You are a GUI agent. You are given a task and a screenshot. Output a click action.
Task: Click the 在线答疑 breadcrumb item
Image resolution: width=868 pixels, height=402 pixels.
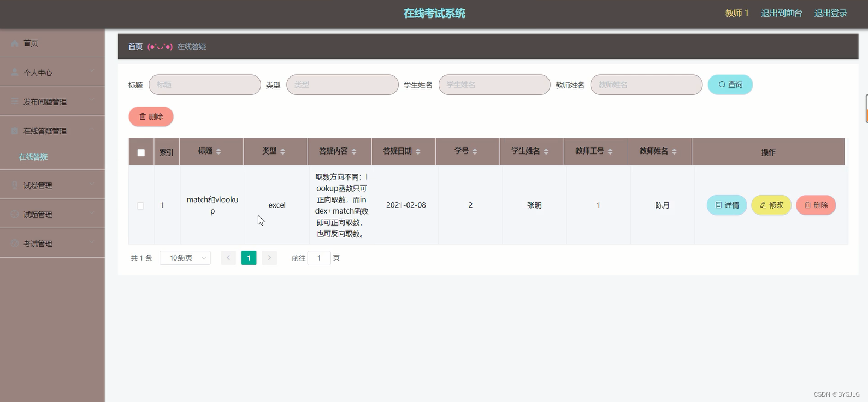[x=192, y=46]
